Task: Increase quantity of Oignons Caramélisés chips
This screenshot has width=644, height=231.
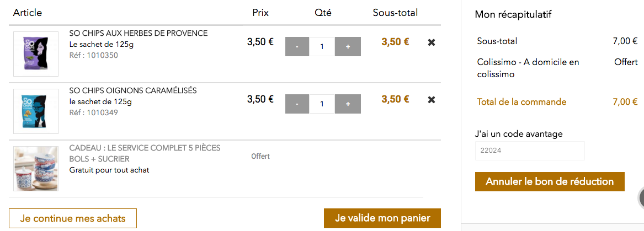Action: click(x=348, y=104)
